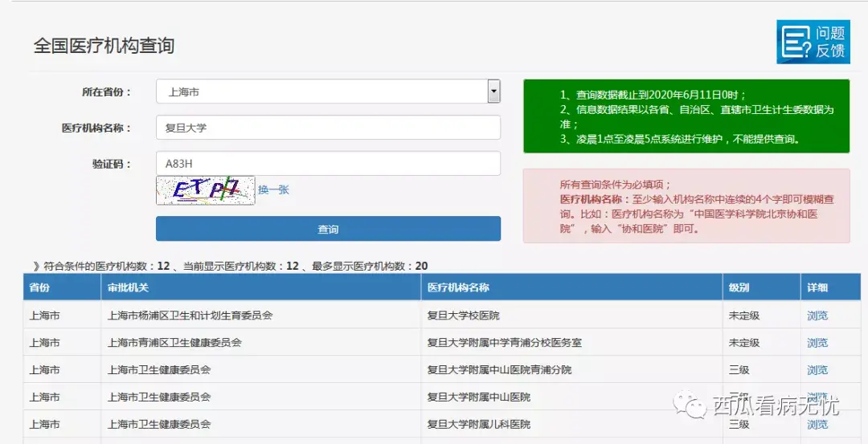Select the cell 复旦大学附属中学青浦分校医务室
Viewport: 868px width, 444px height.
(x=572, y=342)
